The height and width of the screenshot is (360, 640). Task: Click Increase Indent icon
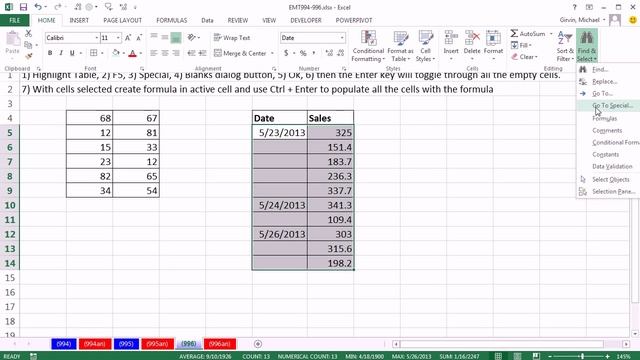pyautogui.click(x=202, y=53)
